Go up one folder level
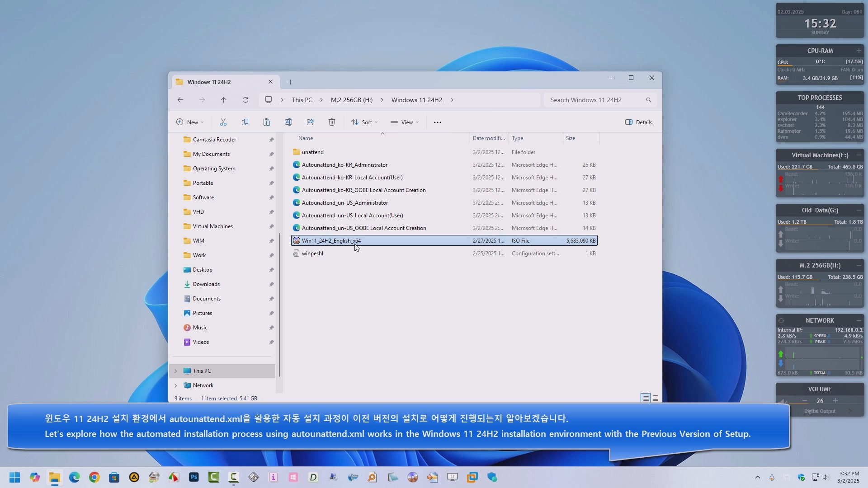The width and height of the screenshot is (868, 488). (x=223, y=100)
